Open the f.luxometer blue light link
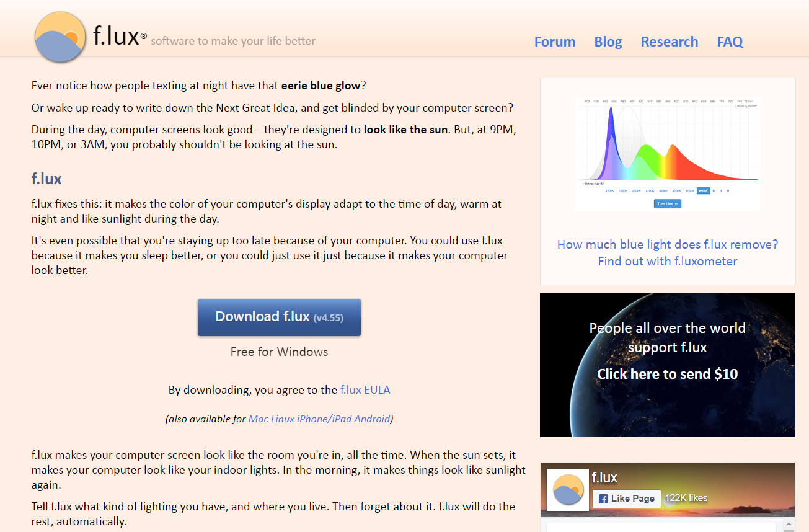The width and height of the screenshot is (809, 532). 668,252
